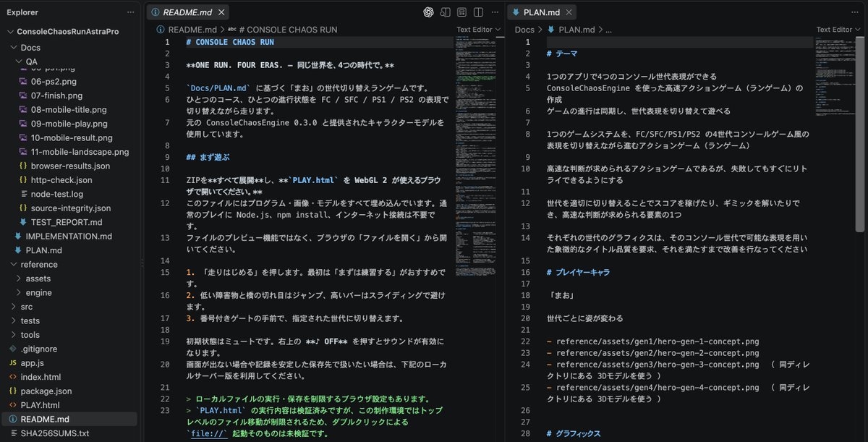Click the breadcrumb ellipsis after PLAN.md
This screenshot has height=442, width=868.
[x=608, y=30]
